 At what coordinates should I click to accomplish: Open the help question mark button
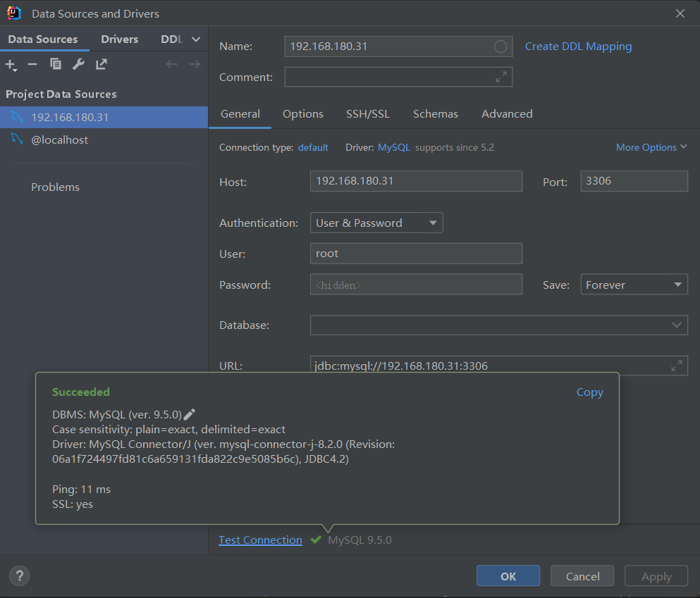tap(19, 575)
